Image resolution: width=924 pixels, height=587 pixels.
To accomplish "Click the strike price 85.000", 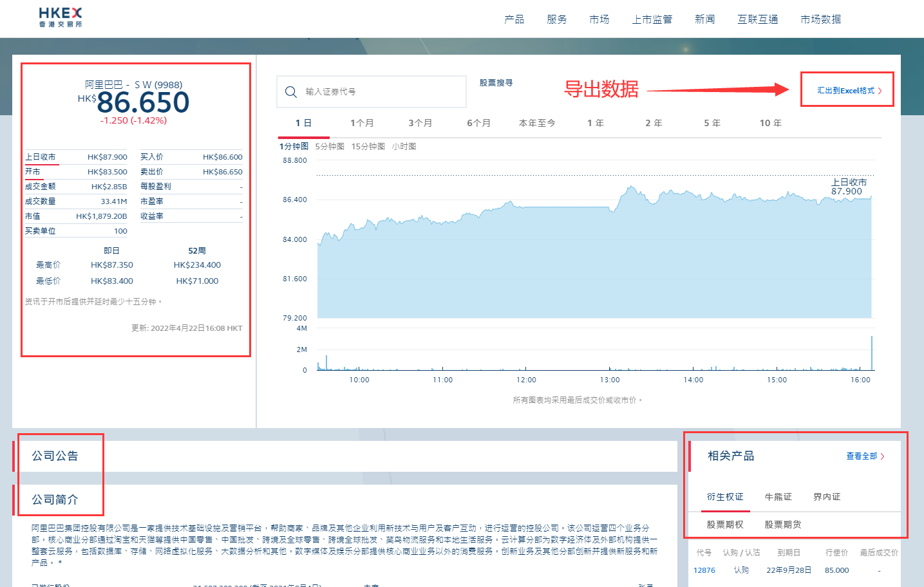I will tap(836, 570).
